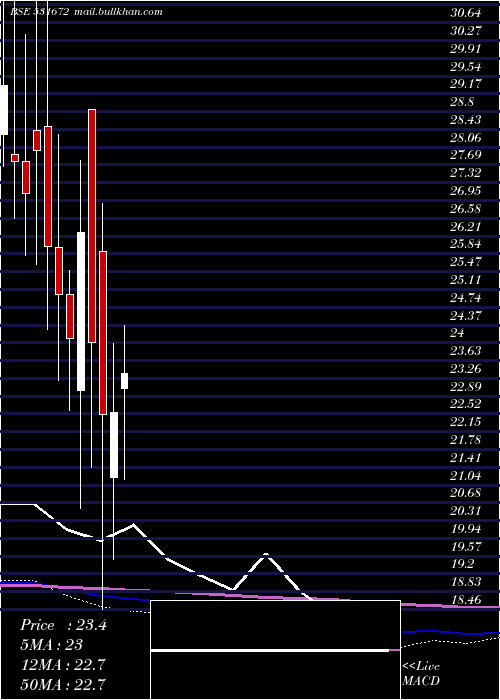This screenshot has height=700, width=500.
Task: Click the 18.83 price axis label
Action: [466, 581]
